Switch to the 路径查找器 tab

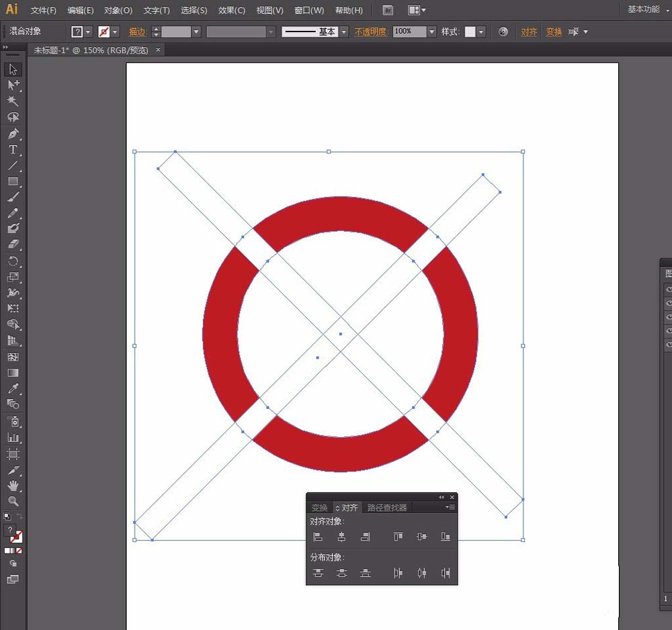point(387,508)
